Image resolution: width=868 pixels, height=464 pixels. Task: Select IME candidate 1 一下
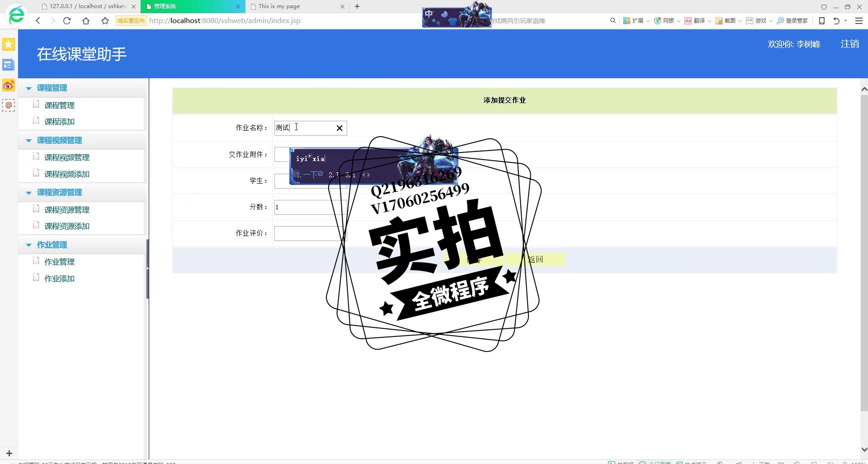coord(309,175)
